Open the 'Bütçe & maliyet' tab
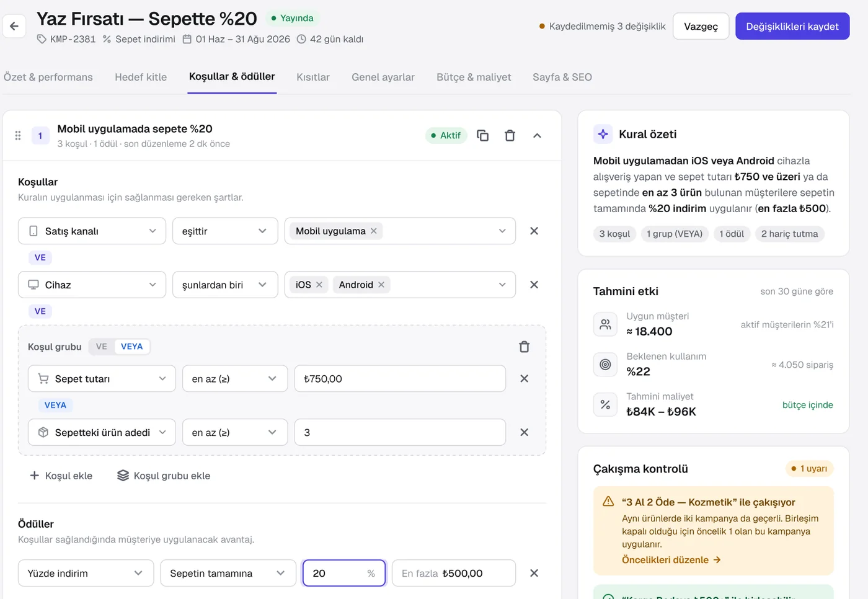The image size is (868, 599). point(474,77)
